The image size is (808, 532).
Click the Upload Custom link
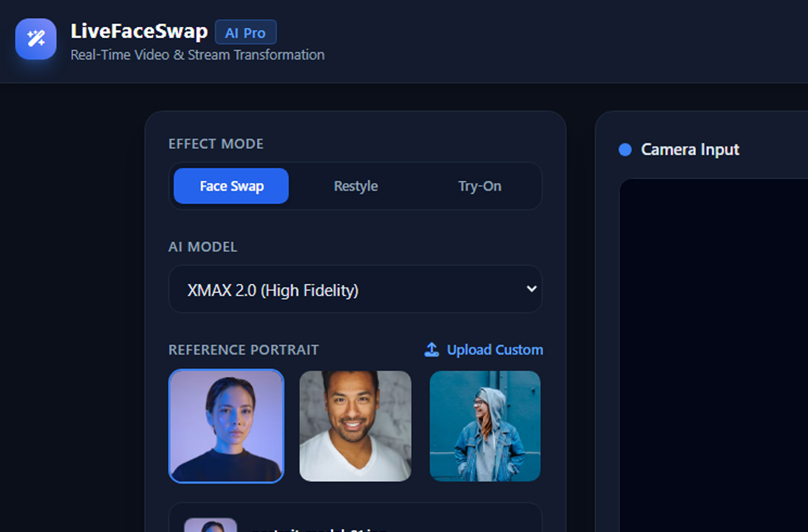[x=483, y=350]
